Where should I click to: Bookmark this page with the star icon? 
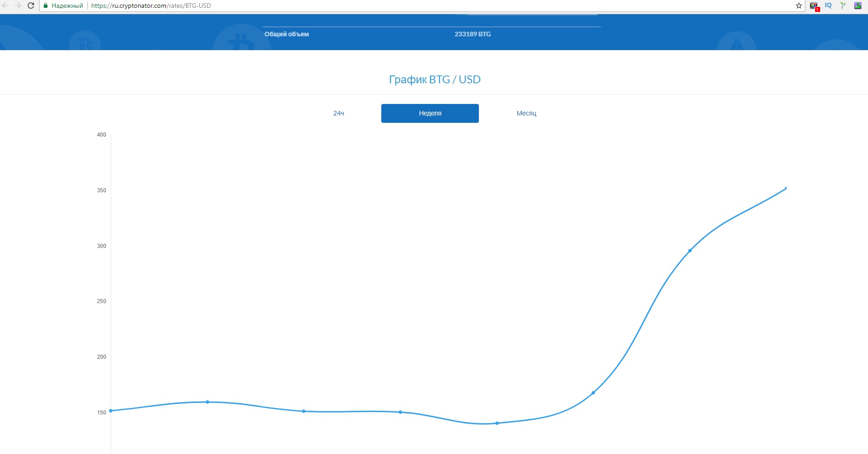(799, 6)
